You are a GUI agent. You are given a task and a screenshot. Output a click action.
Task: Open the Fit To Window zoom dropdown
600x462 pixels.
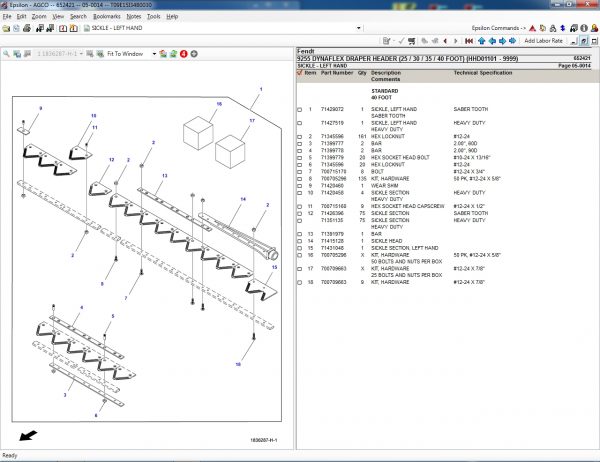[154, 54]
